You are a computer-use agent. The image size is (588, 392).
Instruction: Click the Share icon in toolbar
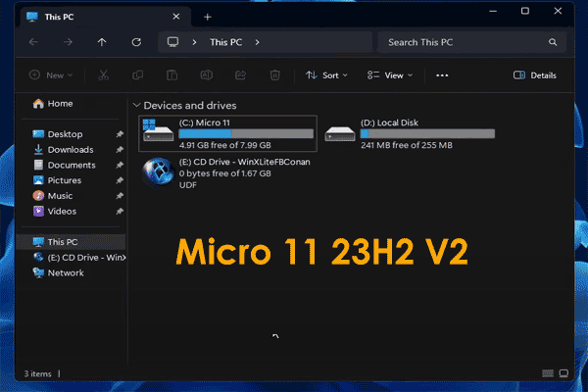click(240, 75)
